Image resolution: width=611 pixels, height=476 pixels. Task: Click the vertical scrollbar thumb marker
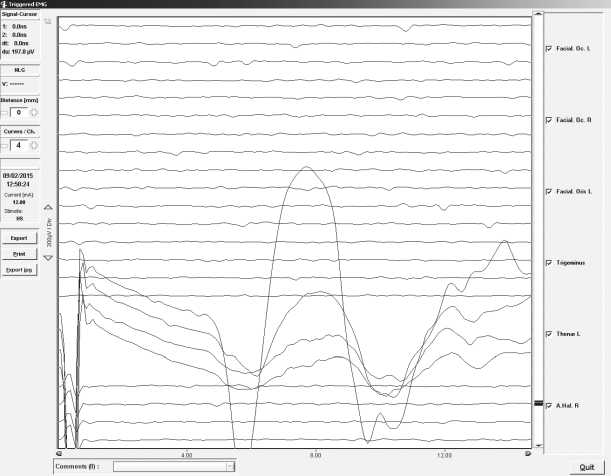[x=538, y=403]
